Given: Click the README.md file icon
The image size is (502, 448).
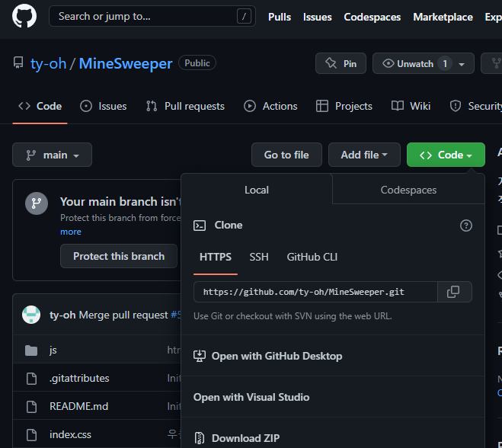Looking at the screenshot, I should point(31,407).
